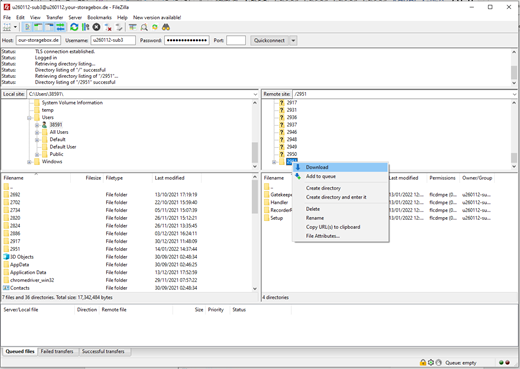Image resolution: width=520 pixels, height=369 pixels.
Task: Cancel the current operation icon
Action: 96,27
